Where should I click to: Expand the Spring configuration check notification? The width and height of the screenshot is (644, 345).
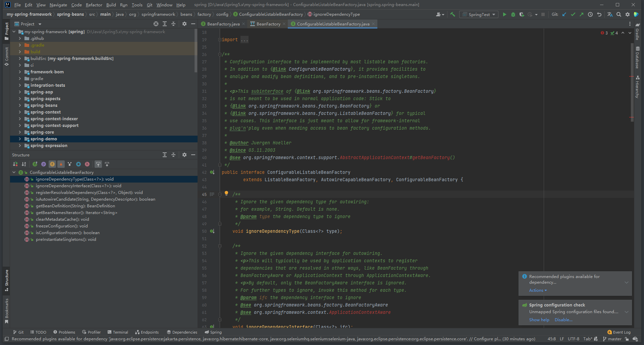[627, 312]
